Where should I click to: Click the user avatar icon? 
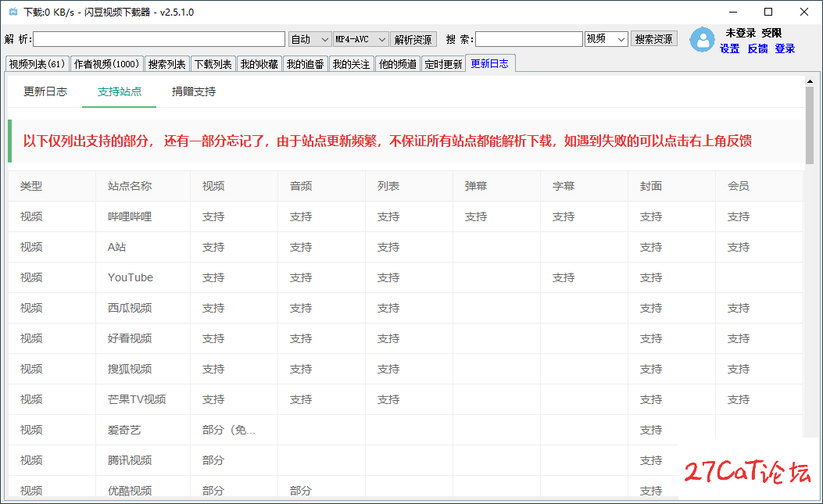(x=702, y=40)
